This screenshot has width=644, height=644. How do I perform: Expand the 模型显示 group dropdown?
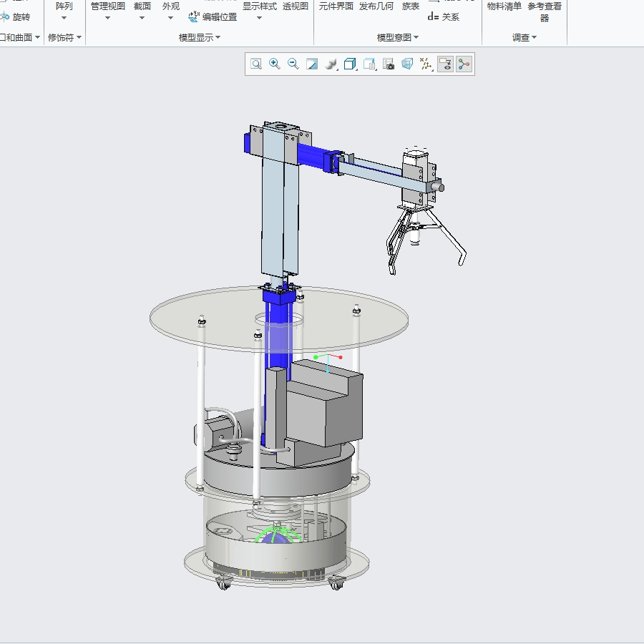[200, 38]
